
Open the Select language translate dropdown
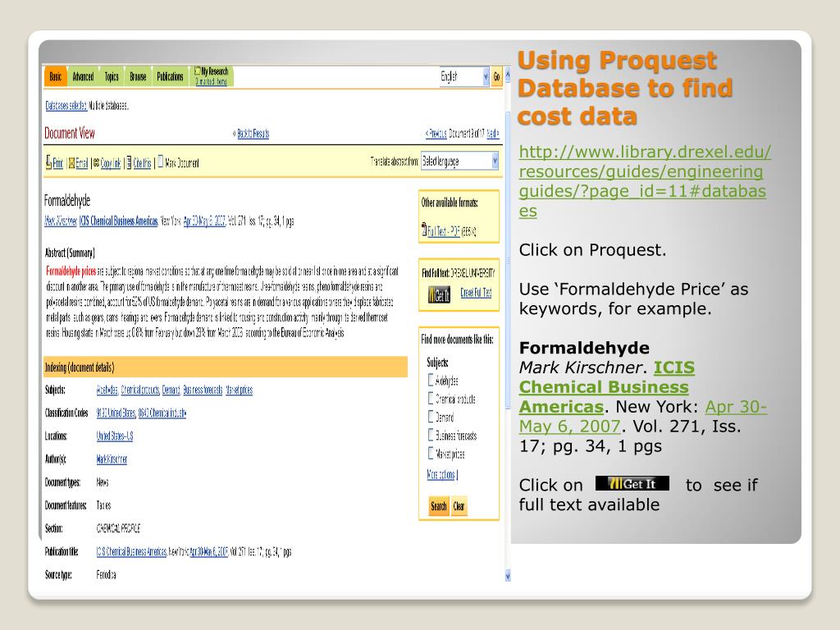point(459,161)
